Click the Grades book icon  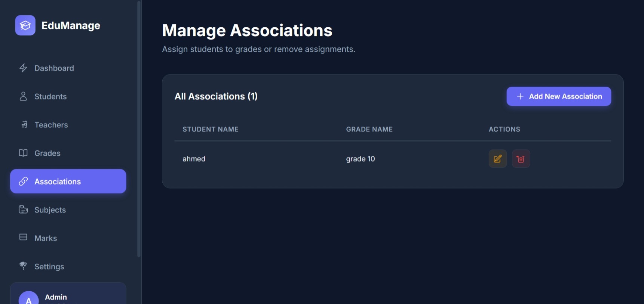click(23, 153)
